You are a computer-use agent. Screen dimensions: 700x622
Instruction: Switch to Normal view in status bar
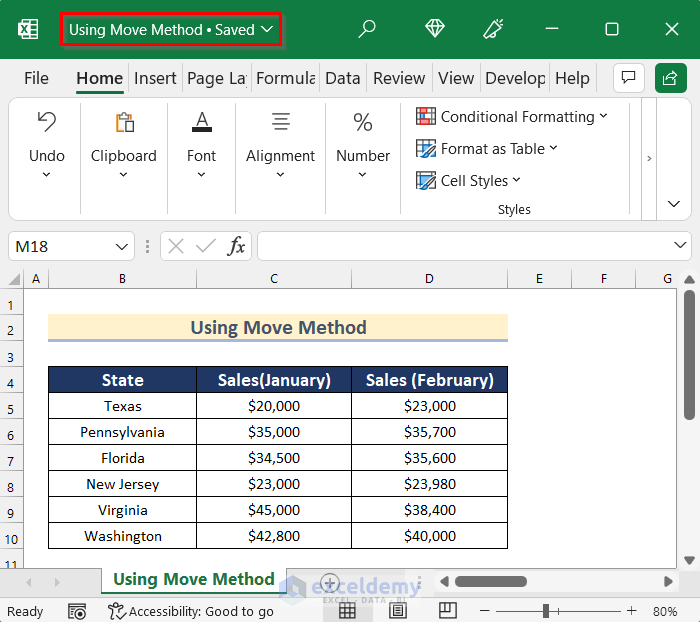point(347,611)
